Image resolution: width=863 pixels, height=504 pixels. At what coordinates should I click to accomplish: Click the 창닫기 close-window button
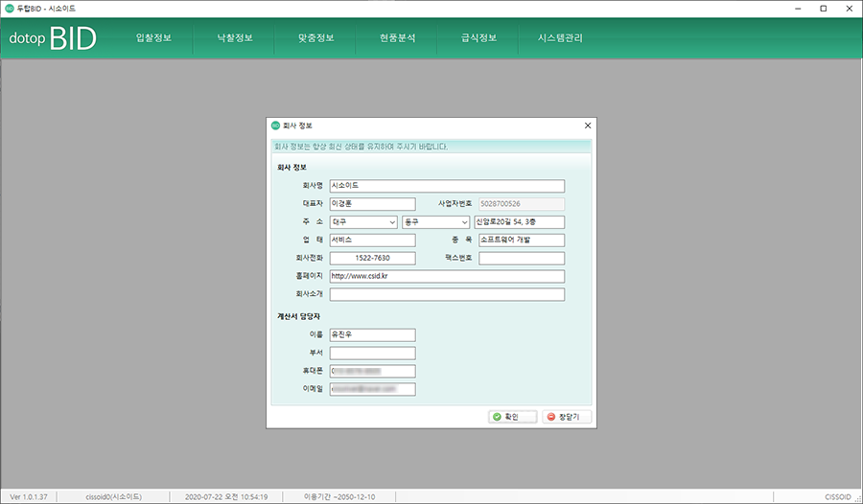tap(567, 417)
